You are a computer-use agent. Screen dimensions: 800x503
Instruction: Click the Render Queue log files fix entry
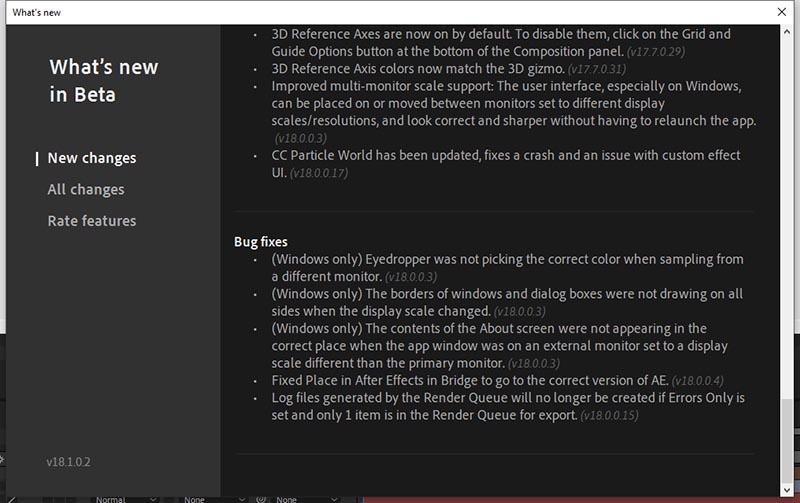point(505,406)
